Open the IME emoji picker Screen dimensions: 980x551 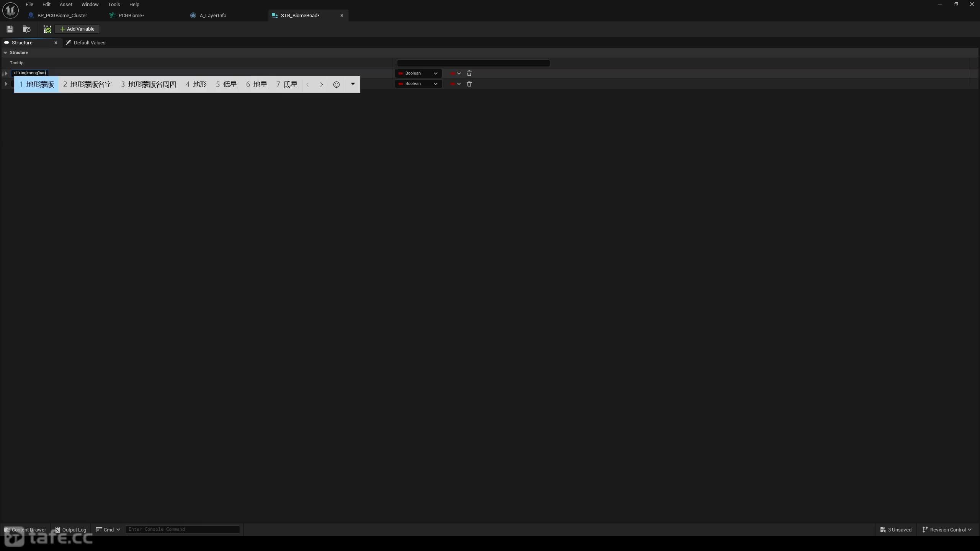336,85
